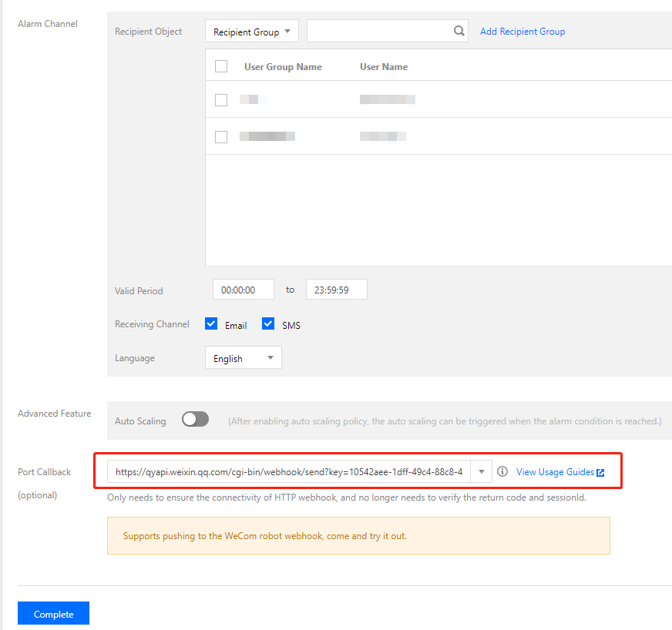Image resolution: width=672 pixels, height=630 pixels.
Task: Click the WeCom robot webhook notice banner
Action: (358, 535)
